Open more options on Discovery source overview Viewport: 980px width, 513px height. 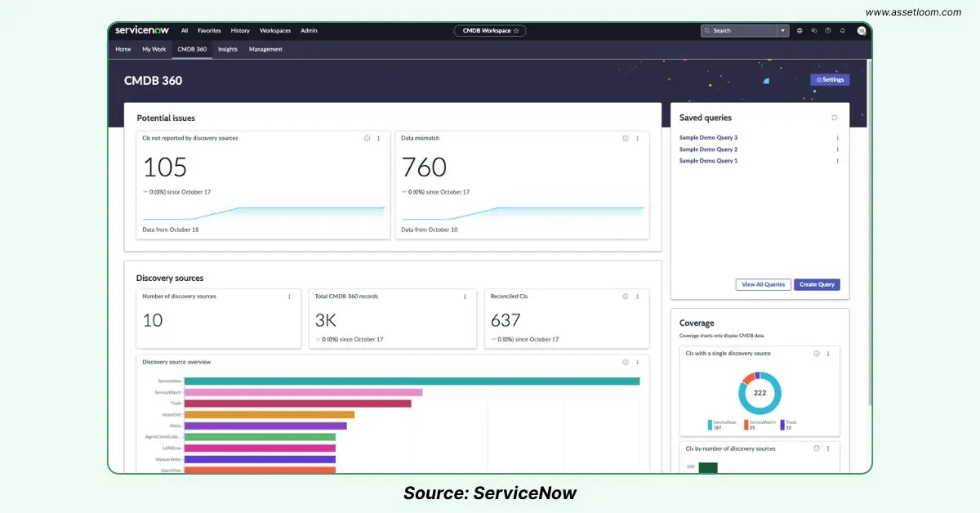tap(637, 362)
